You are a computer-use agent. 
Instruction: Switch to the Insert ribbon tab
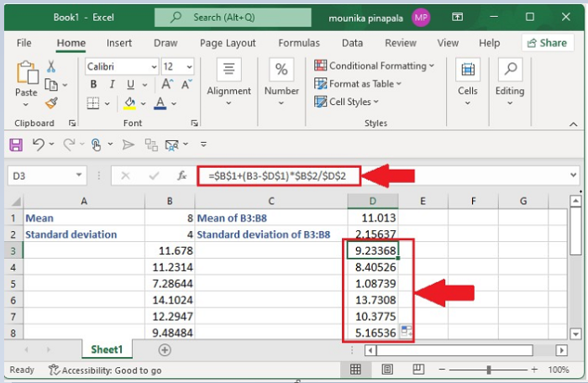[119, 43]
